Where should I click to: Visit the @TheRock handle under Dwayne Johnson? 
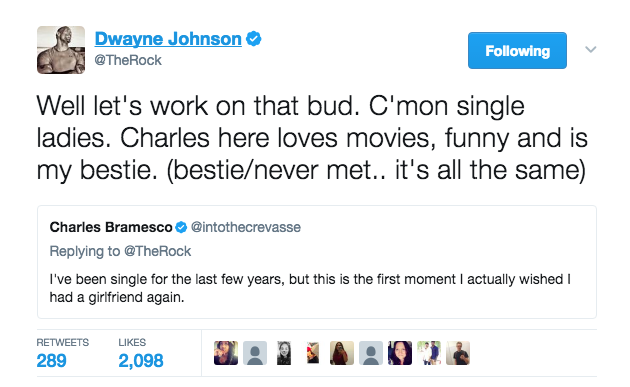[x=128, y=60]
